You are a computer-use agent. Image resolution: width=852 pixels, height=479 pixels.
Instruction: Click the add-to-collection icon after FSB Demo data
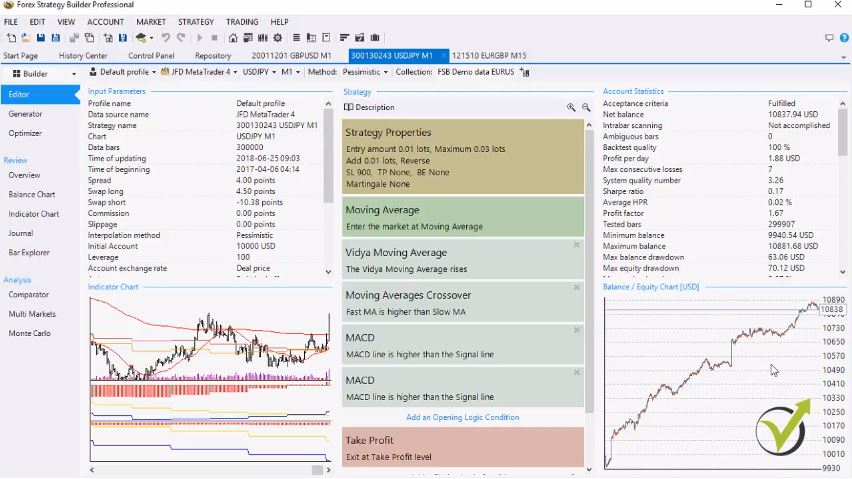tap(524, 72)
